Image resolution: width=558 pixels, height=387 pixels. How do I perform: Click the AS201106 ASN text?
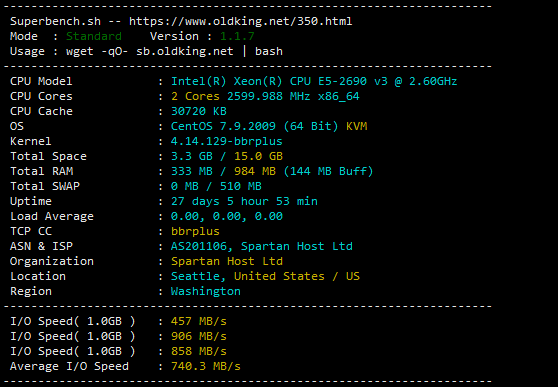click(x=199, y=246)
